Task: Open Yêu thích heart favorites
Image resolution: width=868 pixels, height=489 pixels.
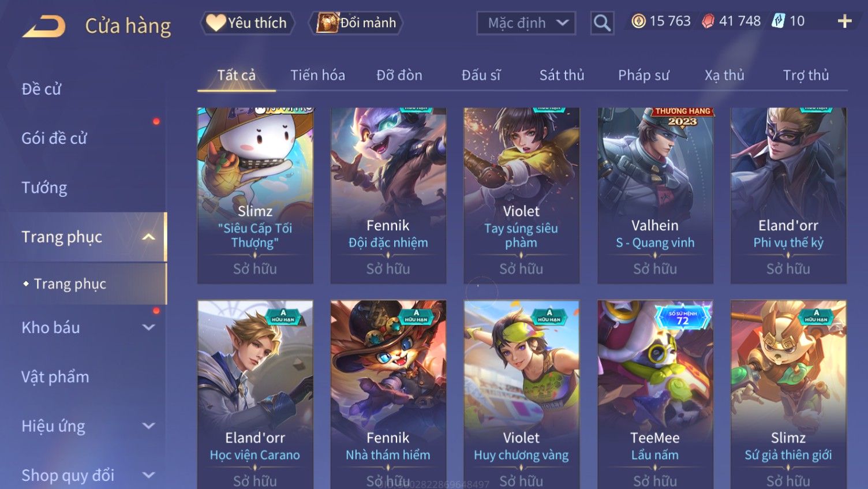Action: click(248, 23)
